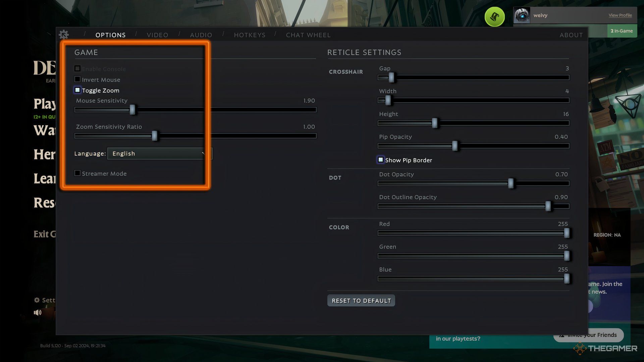Click the RESET TO DEFAULT button

361,300
